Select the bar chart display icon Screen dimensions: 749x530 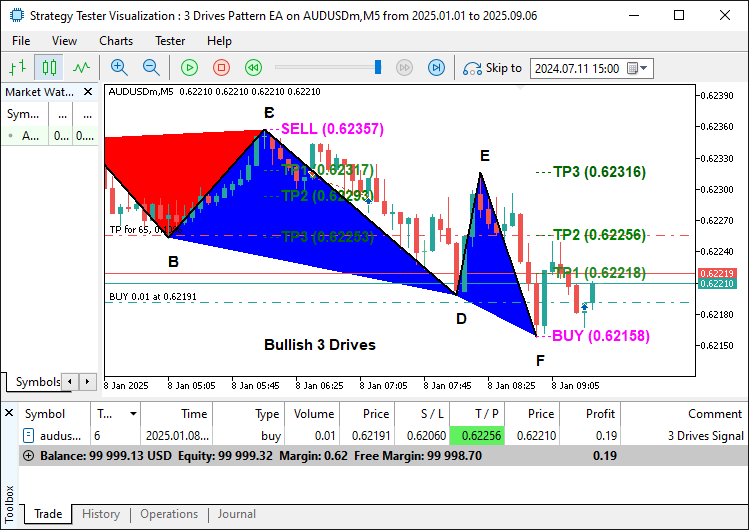pos(17,68)
